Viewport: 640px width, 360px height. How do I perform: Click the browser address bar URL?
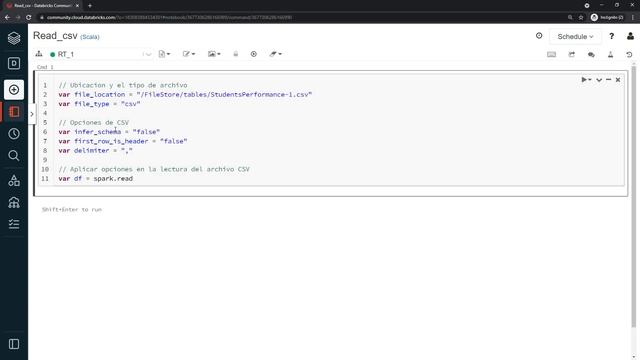(x=169, y=18)
